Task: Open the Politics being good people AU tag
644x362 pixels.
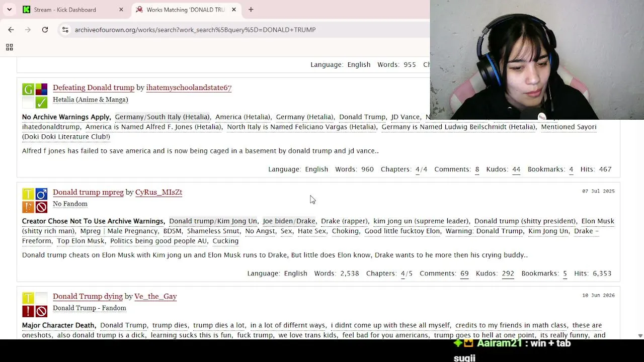Action: coord(159,241)
